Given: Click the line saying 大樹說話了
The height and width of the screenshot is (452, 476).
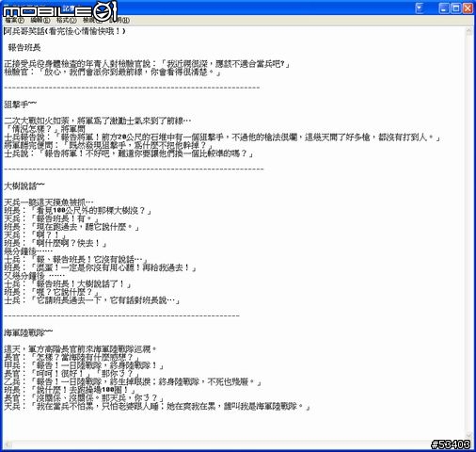Looking at the screenshot, I should 68,284.
